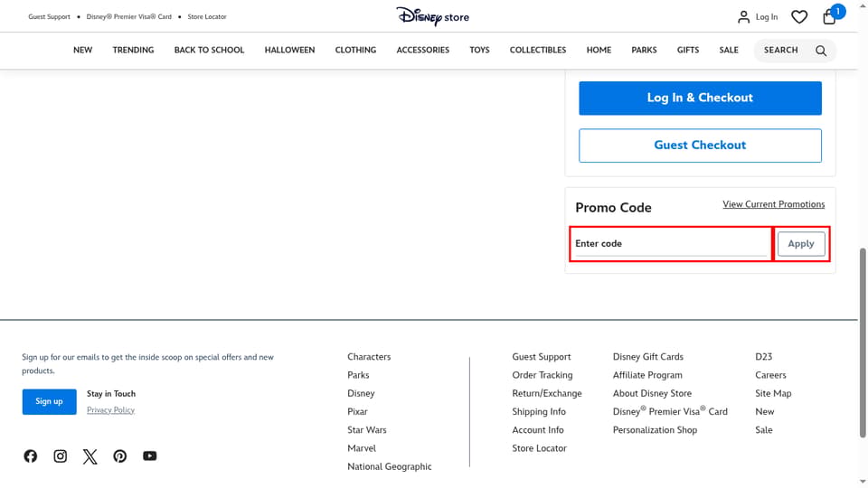
Task: Open Guest Support link in top bar
Action: click(49, 16)
